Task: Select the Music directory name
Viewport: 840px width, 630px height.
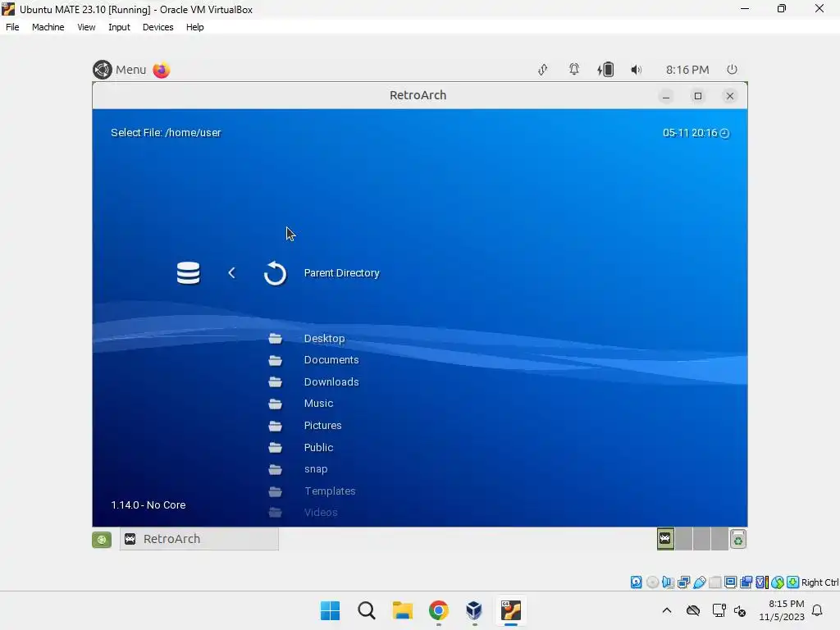Action: click(x=318, y=403)
